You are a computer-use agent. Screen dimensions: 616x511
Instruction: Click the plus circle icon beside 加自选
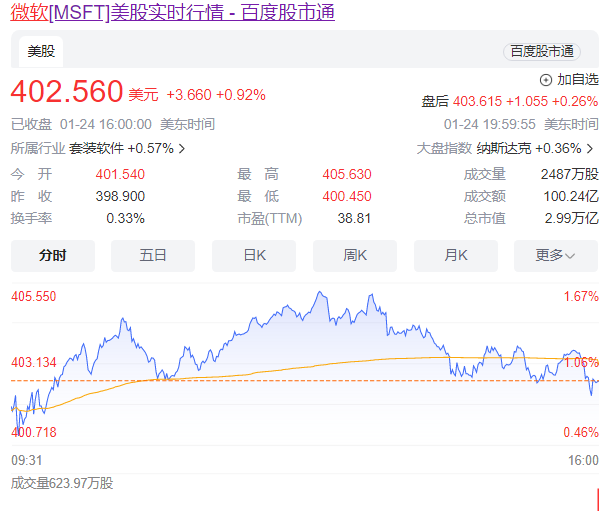coord(546,80)
